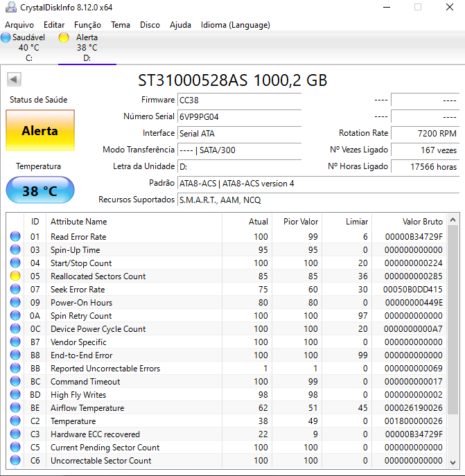This screenshot has width=465, height=476.
Task: Click the S.M.A.R.T., AAM, NCQ features field
Action: tap(318, 200)
